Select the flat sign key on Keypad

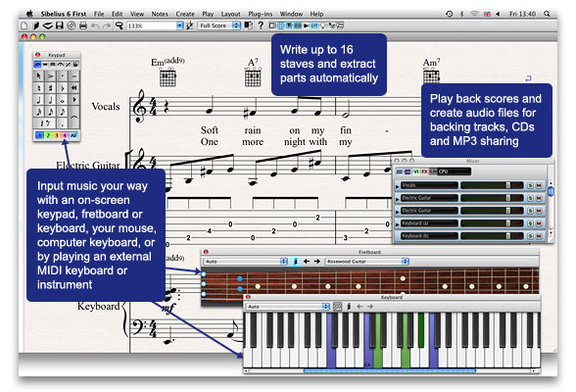click(x=63, y=88)
